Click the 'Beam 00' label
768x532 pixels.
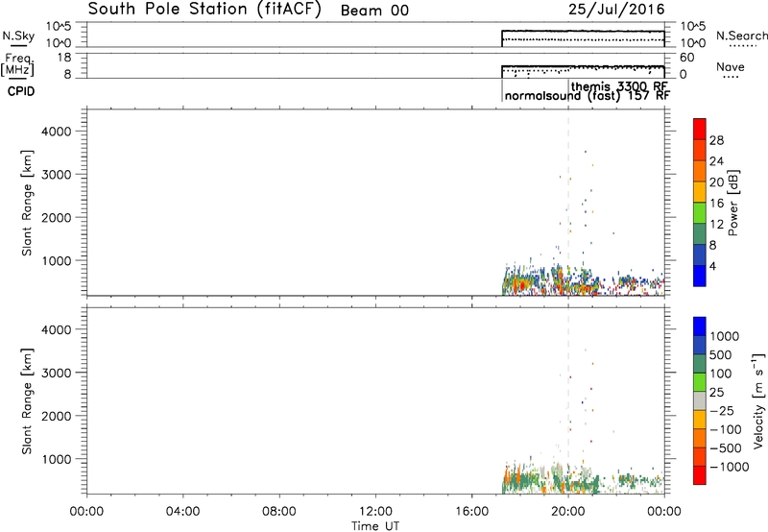click(x=374, y=11)
